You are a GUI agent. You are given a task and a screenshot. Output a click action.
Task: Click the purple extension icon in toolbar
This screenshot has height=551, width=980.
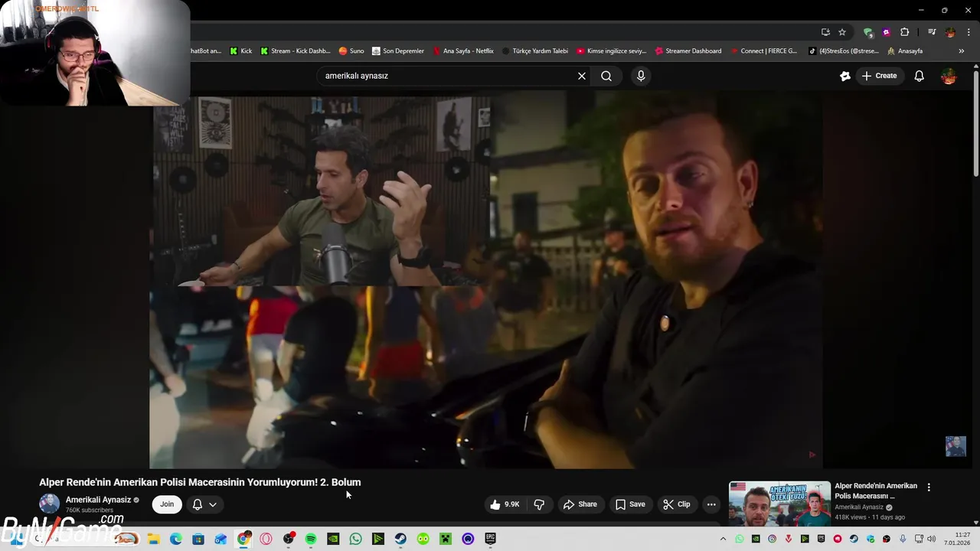(887, 32)
